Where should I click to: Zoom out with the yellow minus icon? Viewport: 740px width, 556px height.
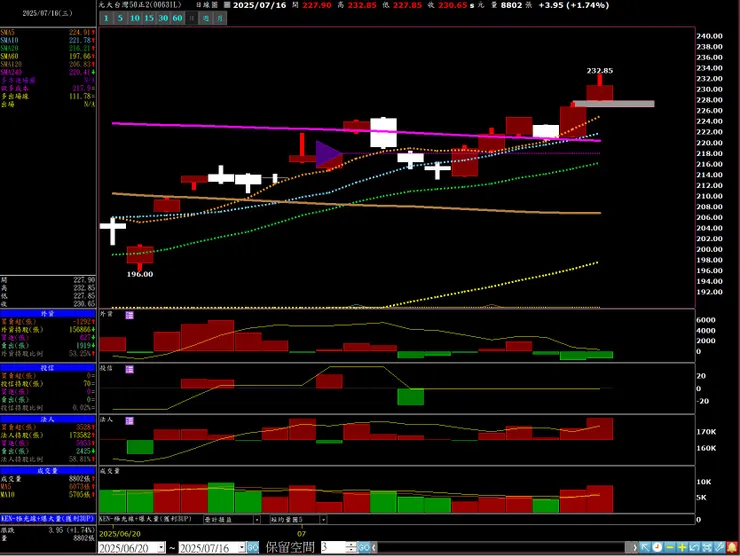[x=669, y=547]
